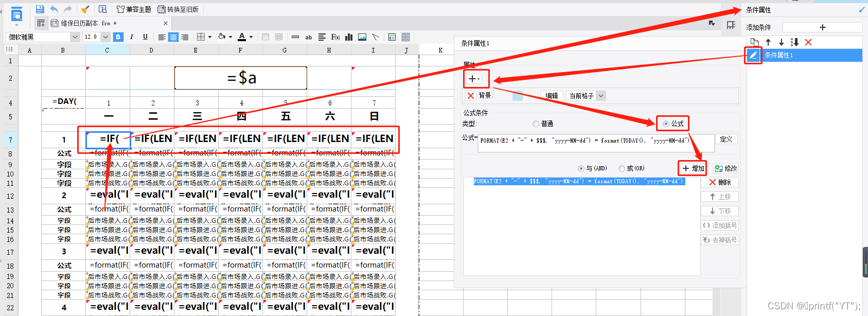This screenshot has width=868, height=316.
Task: Select the 与(AND) radio button
Action: click(x=581, y=168)
